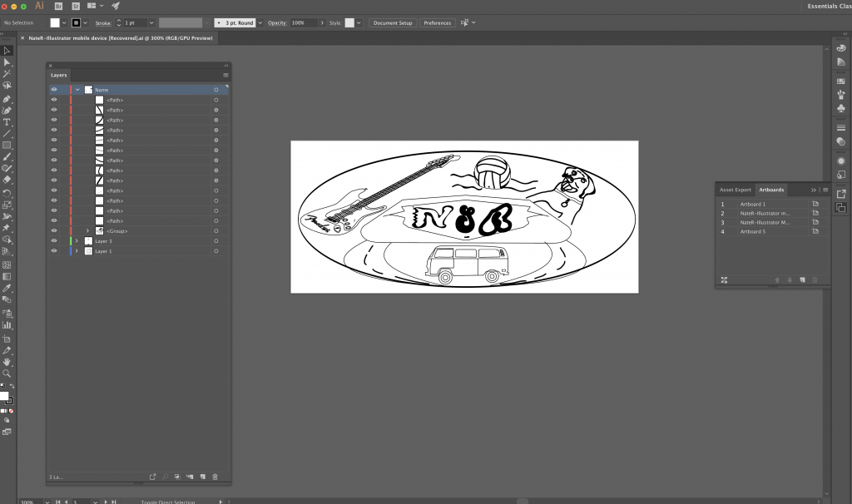Click the Document Setup button
This screenshot has height=504, width=852.
point(393,22)
